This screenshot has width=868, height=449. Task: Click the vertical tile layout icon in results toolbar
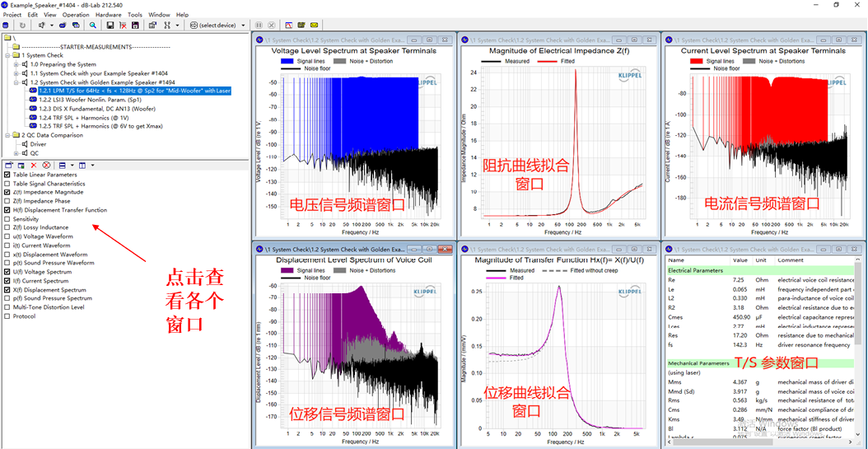pyautogui.click(x=82, y=165)
